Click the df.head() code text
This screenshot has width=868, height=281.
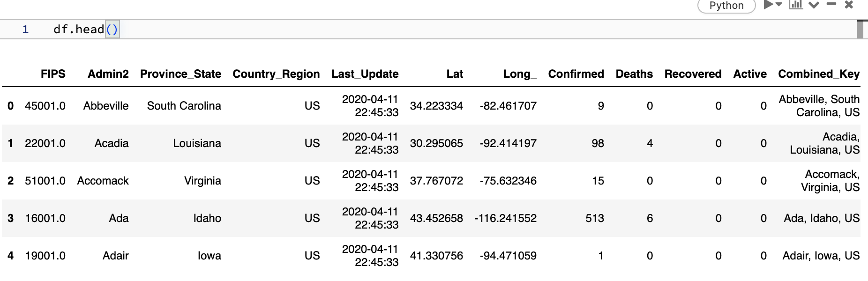pos(86,29)
